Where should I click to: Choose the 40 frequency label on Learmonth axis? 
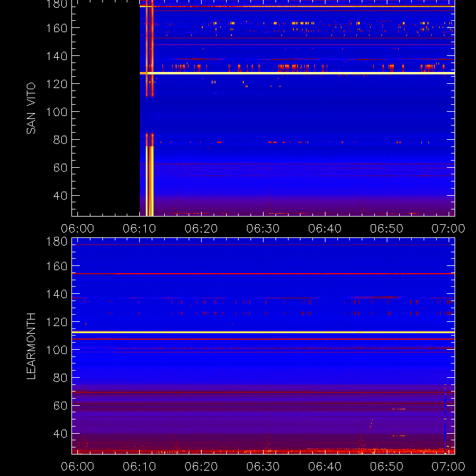pos(60,434)
